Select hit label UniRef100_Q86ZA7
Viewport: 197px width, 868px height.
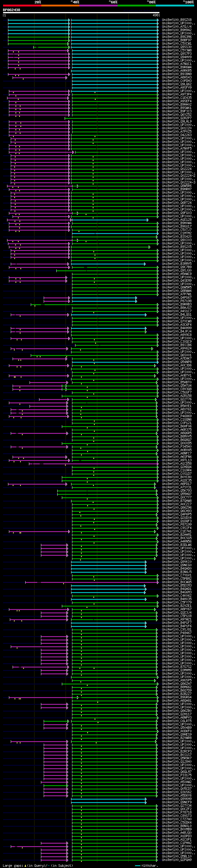177,684
